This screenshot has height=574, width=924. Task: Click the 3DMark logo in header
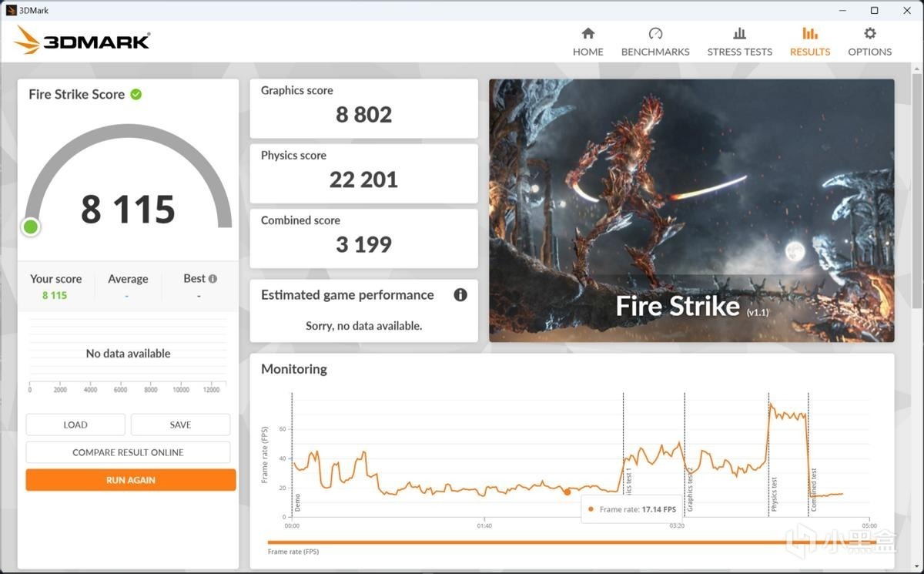[82, 40]
